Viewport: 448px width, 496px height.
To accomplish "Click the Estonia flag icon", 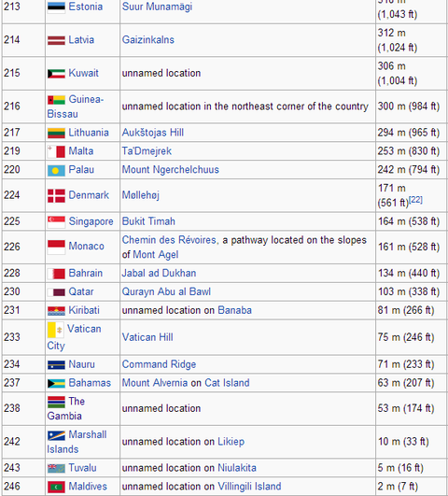I will (x=56, y=7).
